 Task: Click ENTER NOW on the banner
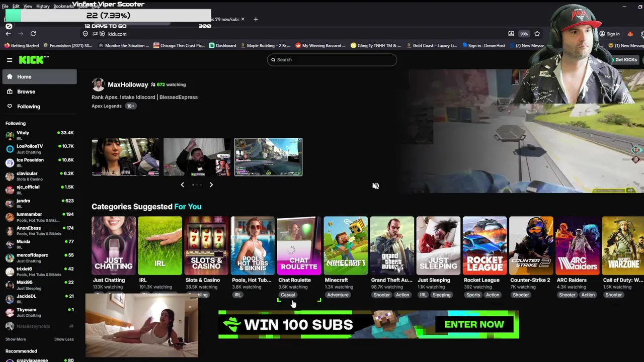click(x=474, y=324)
